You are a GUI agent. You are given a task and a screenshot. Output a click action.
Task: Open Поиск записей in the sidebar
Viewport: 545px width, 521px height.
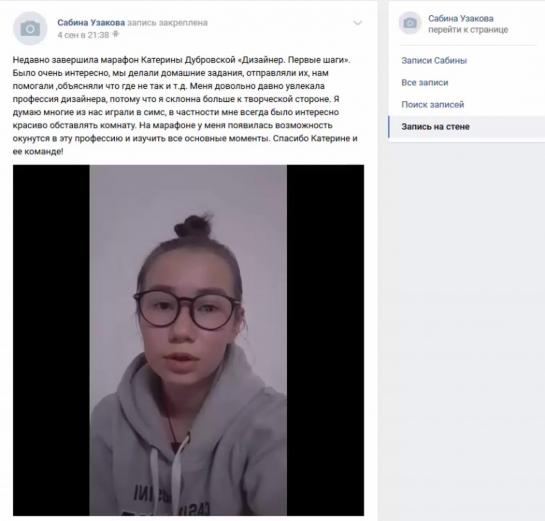coord(432,105)
